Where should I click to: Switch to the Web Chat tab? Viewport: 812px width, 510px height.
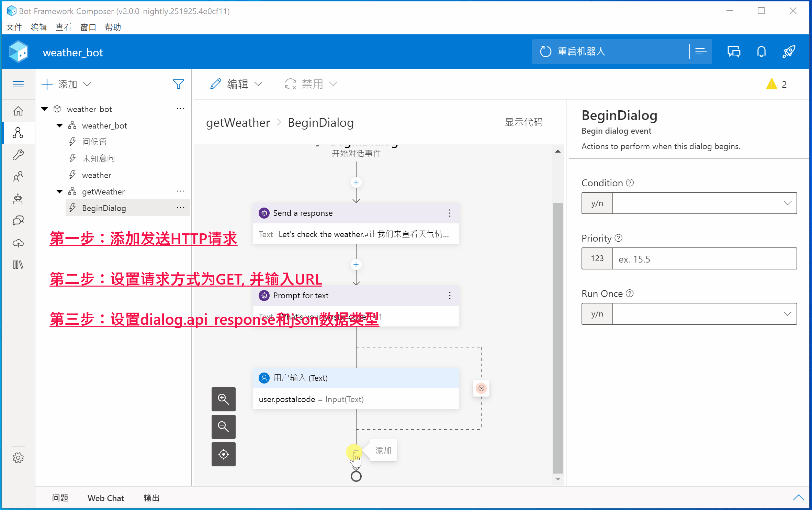(x=105, y=498)
